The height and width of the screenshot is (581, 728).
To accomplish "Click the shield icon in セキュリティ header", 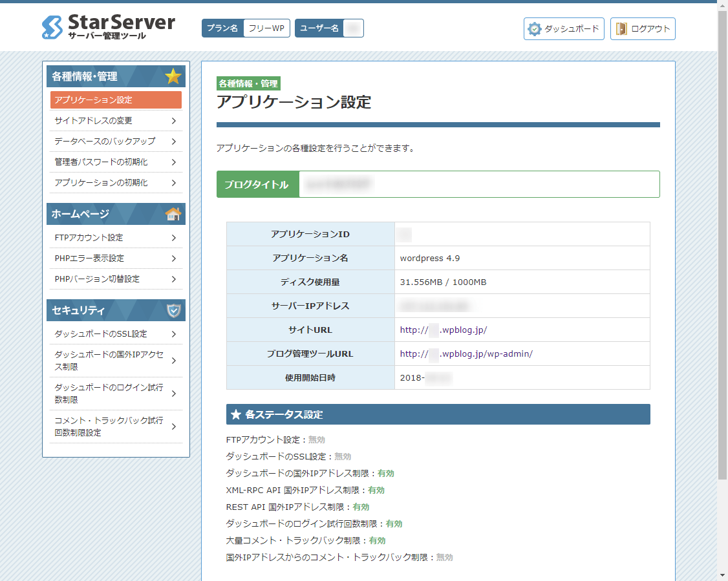I will [173, 310].
